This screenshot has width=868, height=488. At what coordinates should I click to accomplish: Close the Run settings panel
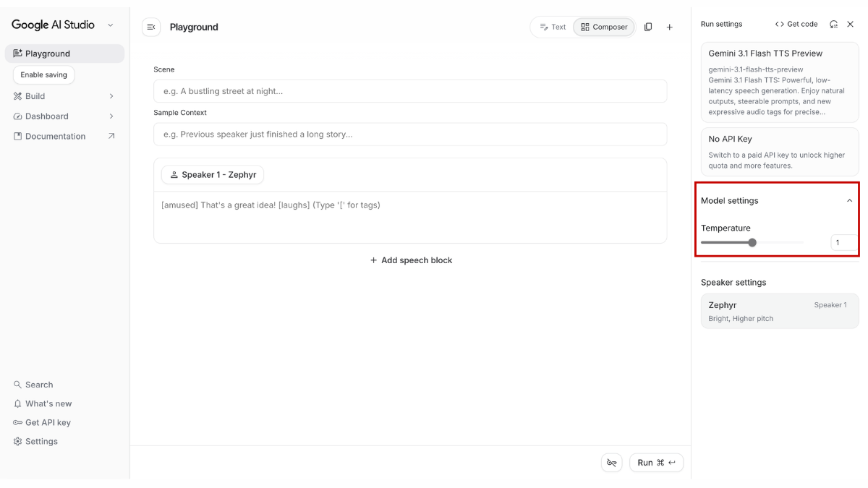[851, 24]
